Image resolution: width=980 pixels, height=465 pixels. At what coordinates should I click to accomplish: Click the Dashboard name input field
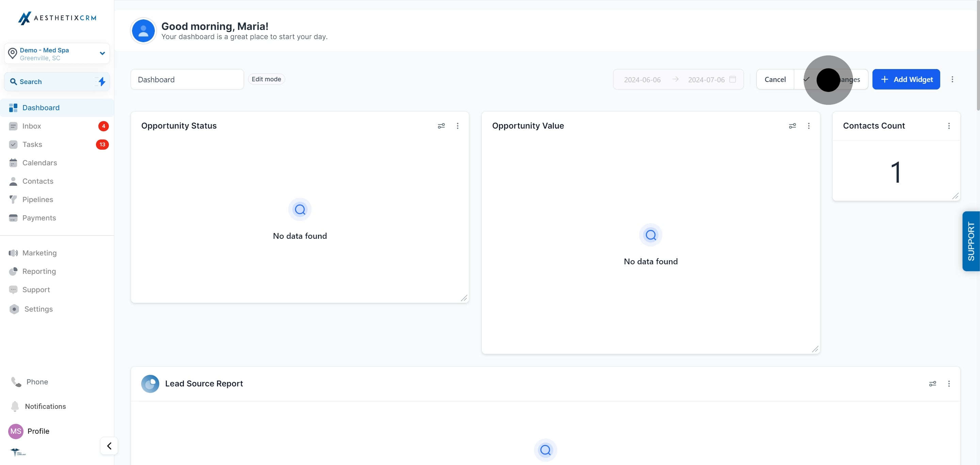(x=187, y=79)
